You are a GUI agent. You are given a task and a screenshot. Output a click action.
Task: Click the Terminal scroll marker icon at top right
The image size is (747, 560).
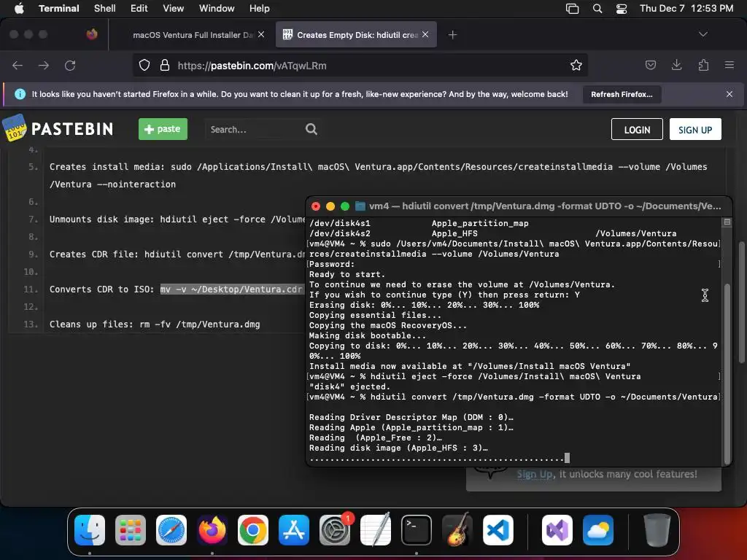727,222
